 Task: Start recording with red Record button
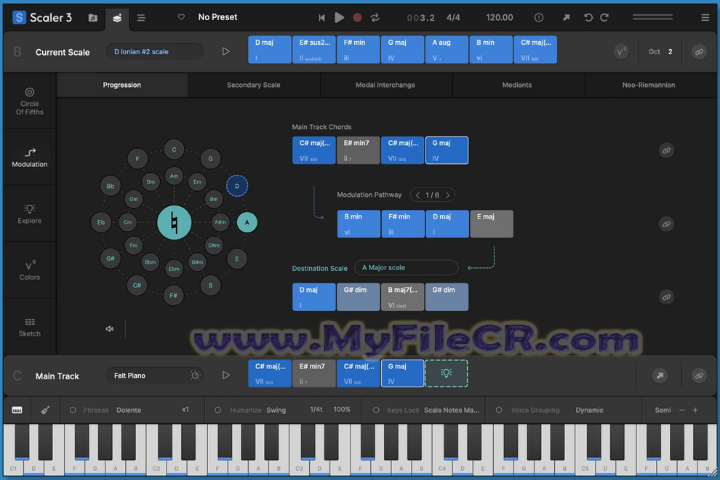pyautogui.click(x=357, y=17)
